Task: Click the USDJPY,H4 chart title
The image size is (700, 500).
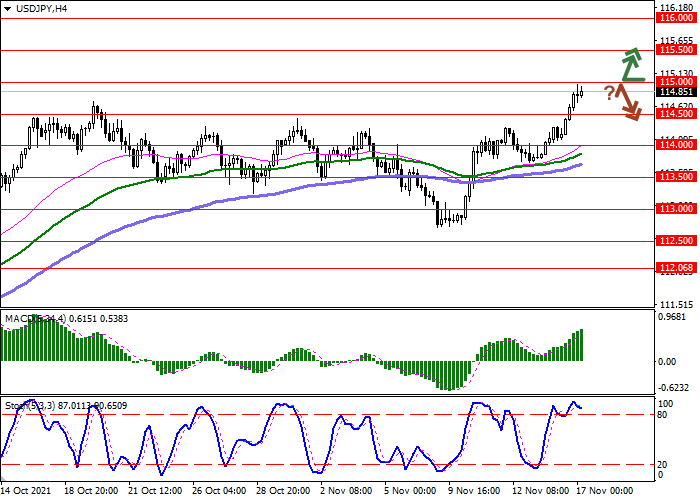Action: [41, 8]
